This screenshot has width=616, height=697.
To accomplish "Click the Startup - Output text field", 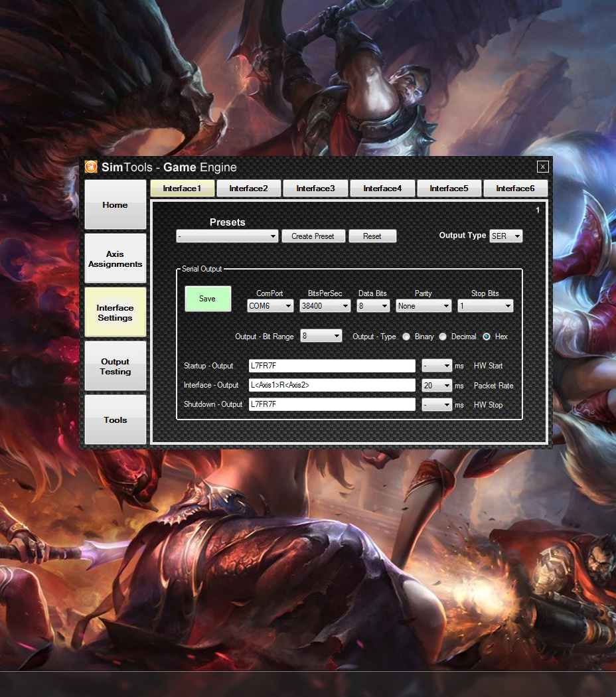I will point(332,366).
